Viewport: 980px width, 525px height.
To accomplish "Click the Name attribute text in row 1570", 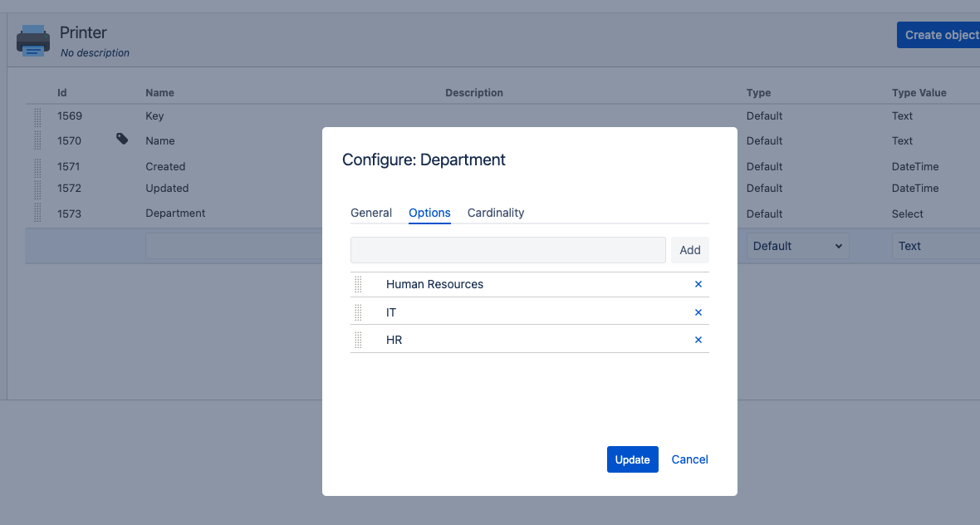I will [160, 141].
